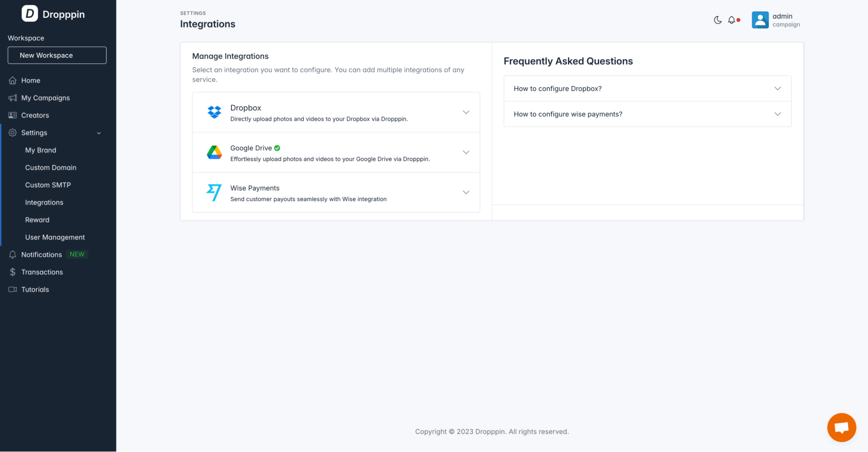This screenshot has width=868, height=452.
Task: Open the notifications bell in header
Action: pyautogui.click(x=732, y=20)
